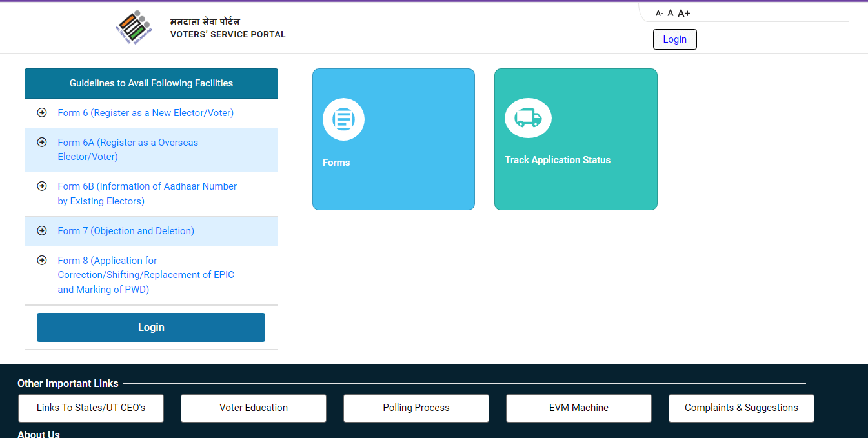The height and width of the screenshot is (438, 868).
Task: Select the default A font size option
Action: 671,12
